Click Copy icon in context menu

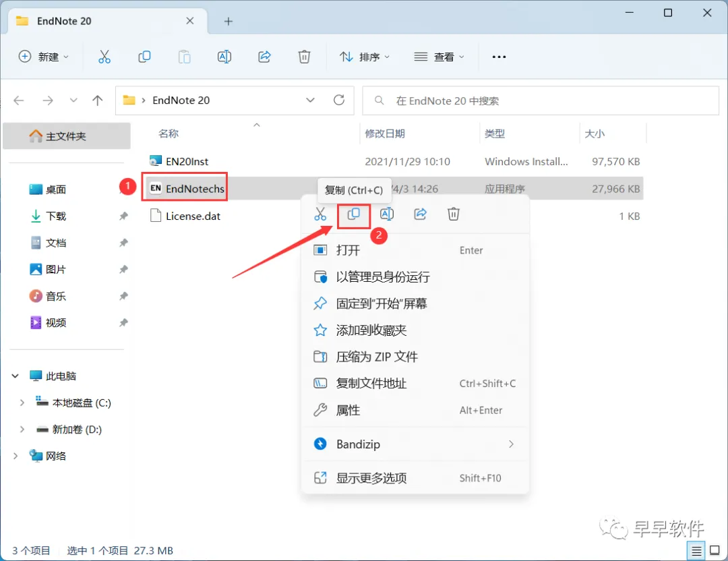point(354,214)
